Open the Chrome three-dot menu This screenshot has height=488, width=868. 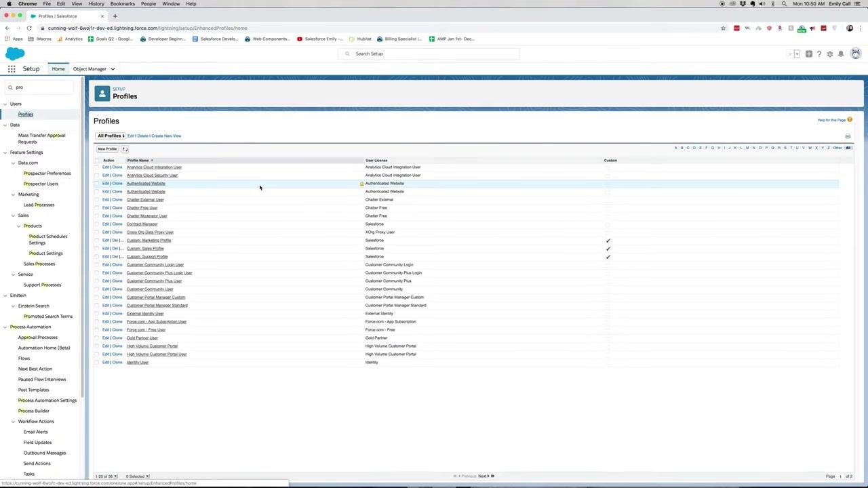[x=861, y=28]
